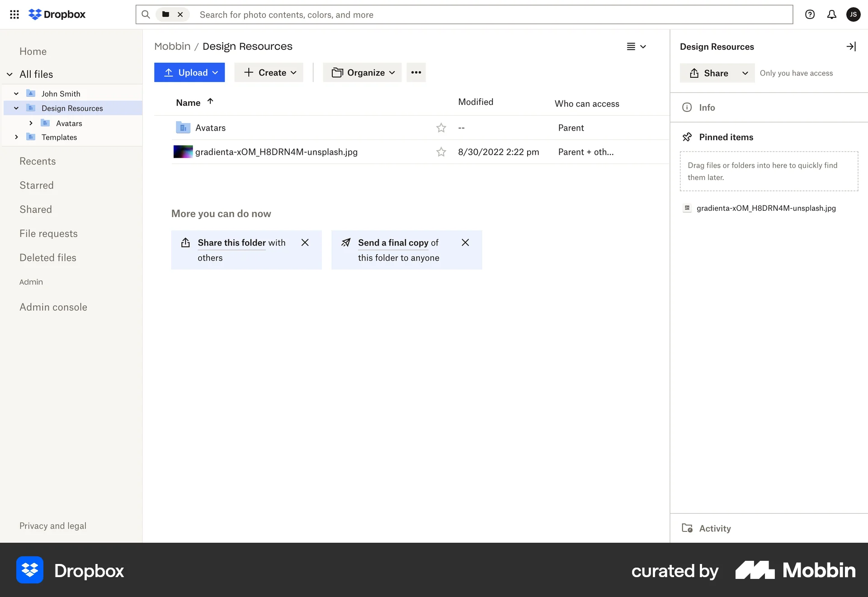Viewport: 868px width, 597px height.
Task: Clear the folder filter in the search bar
Action: point(180,14)
